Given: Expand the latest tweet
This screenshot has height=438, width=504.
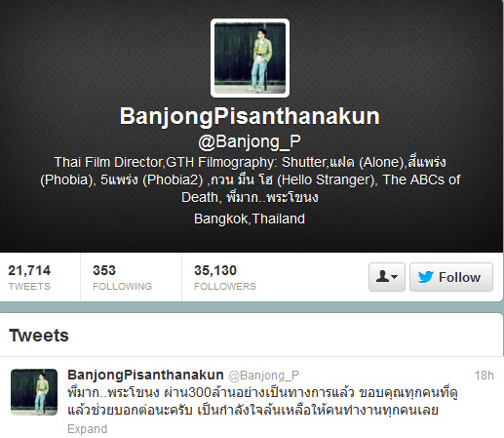Looking at the screenshot, I should [x=87, y=429].
